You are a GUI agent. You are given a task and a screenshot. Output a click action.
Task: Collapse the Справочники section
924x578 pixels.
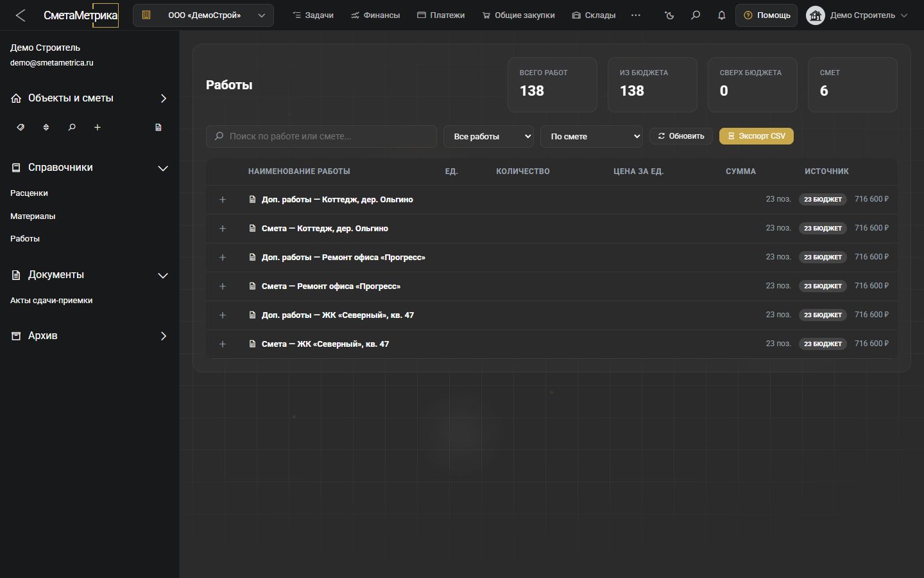tap(163, 168)
